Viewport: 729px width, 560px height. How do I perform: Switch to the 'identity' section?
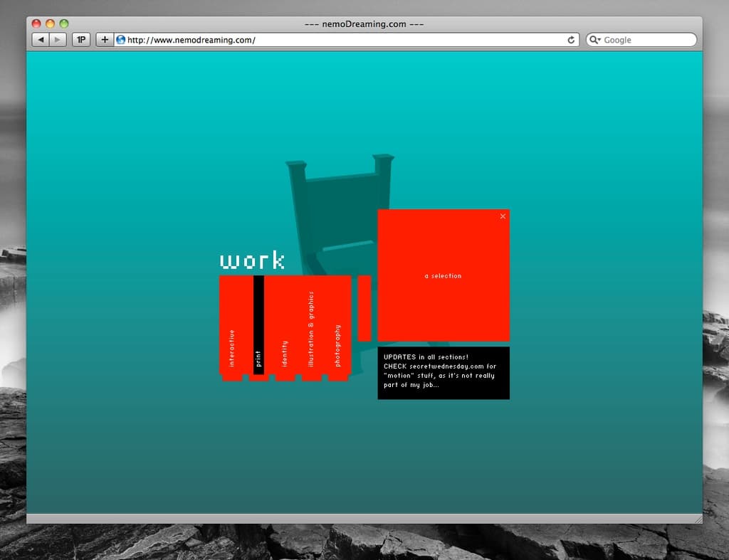tap(284, 352)
